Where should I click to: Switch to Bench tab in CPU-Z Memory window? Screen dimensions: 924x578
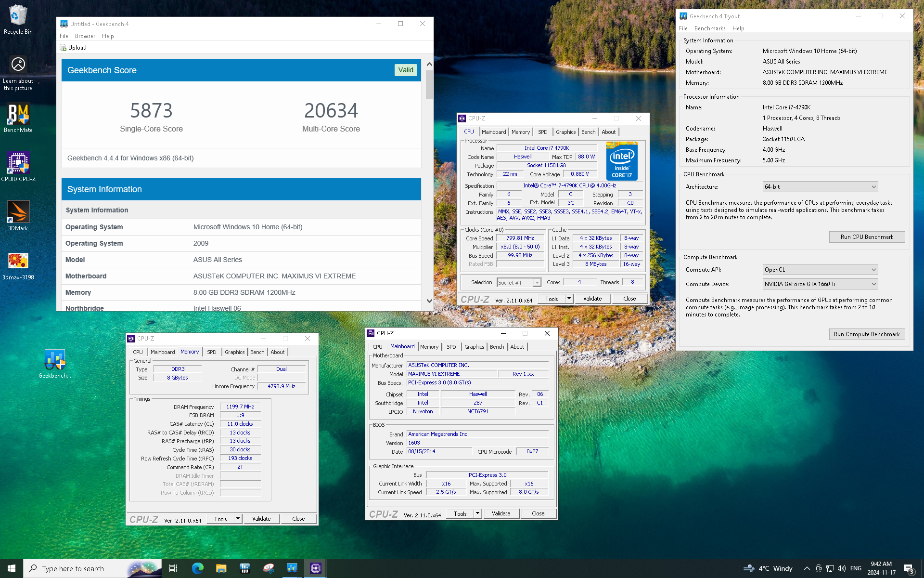point(257,352)
